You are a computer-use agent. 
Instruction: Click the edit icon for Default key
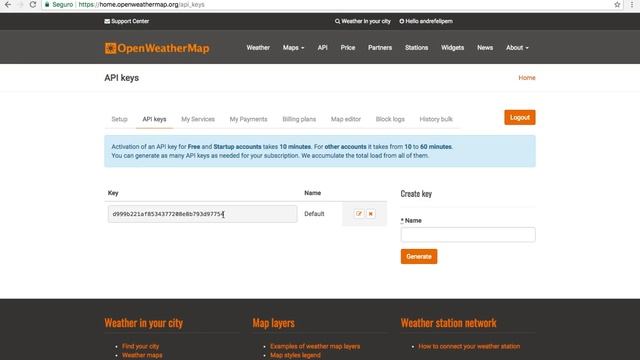coord(359,214)
